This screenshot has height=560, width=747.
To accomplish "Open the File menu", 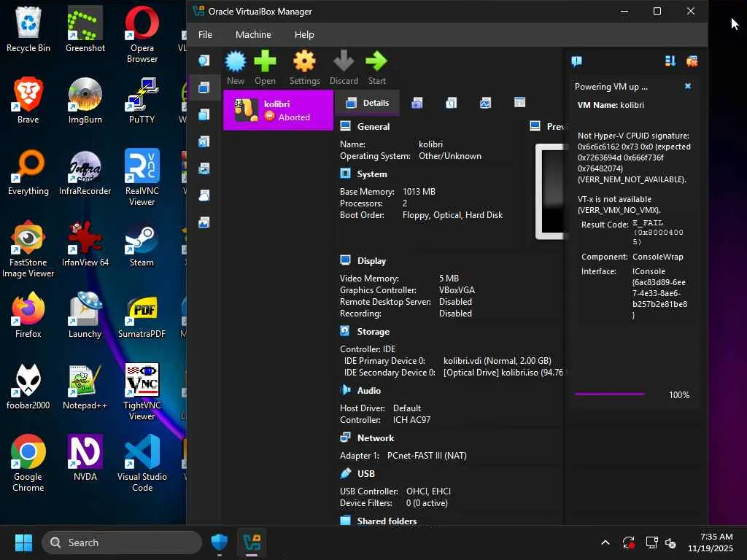I will (205, 34).
